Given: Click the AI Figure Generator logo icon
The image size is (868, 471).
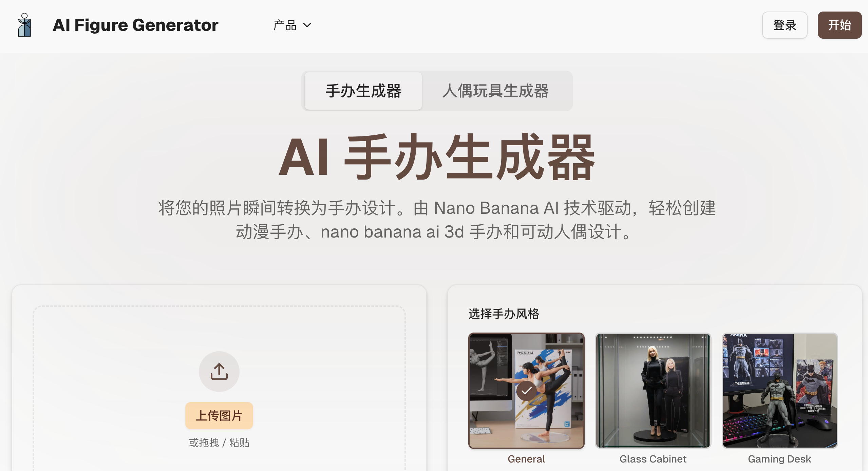Looking at the screenshot, I should [x=24, y=25].
